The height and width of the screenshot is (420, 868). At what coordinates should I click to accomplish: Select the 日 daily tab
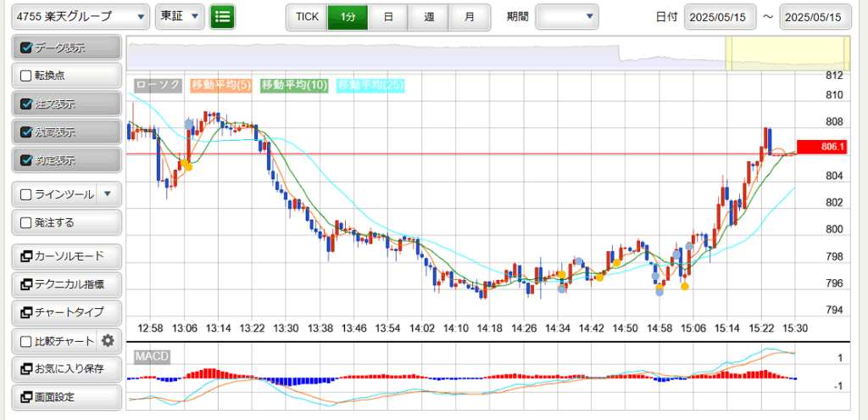click(x=388, y=17)
